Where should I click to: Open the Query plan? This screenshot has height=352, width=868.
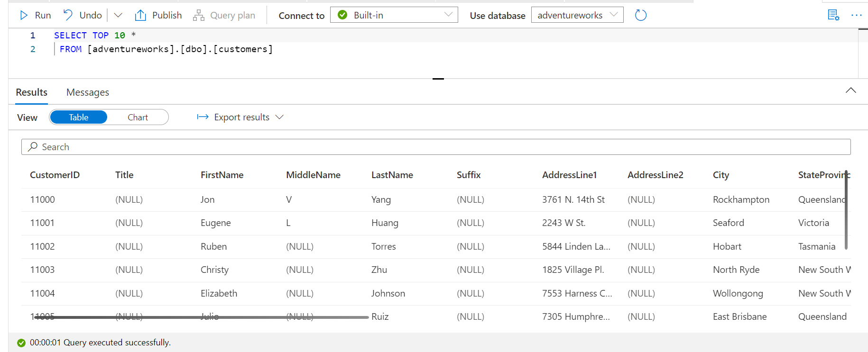(x=224, y=15)
